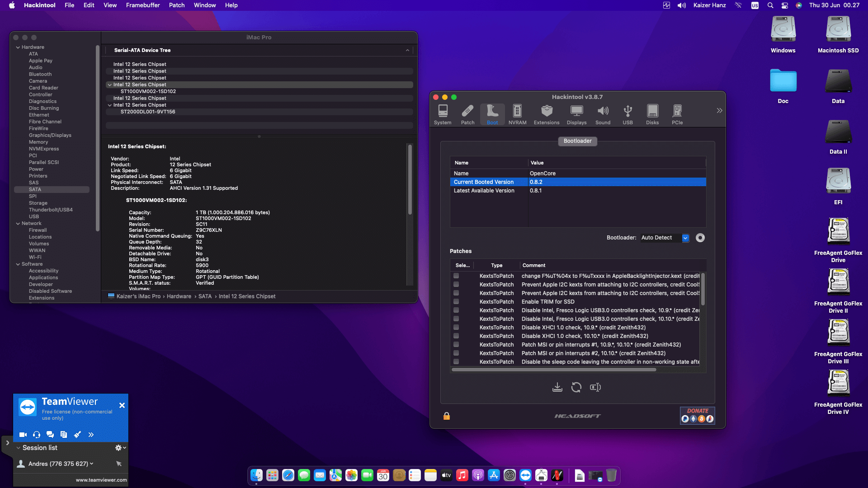
Task: Tick the AppleBacklightInjector patch checkbox
Action: coord(456,276)
